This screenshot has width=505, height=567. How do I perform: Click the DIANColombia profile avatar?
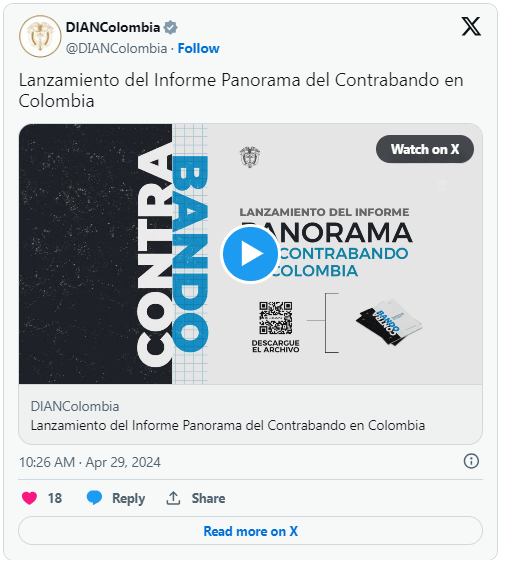pyautogui.click(x=40, y=37)
